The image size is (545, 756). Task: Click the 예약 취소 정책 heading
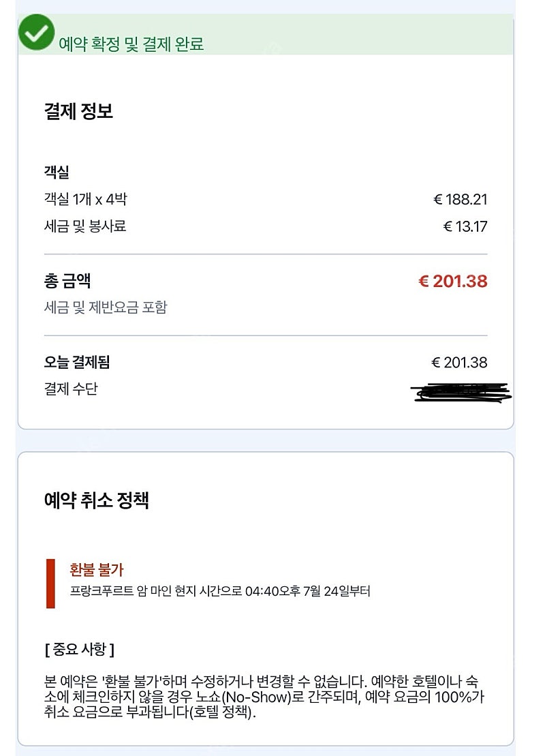click(x=96, y=500)
